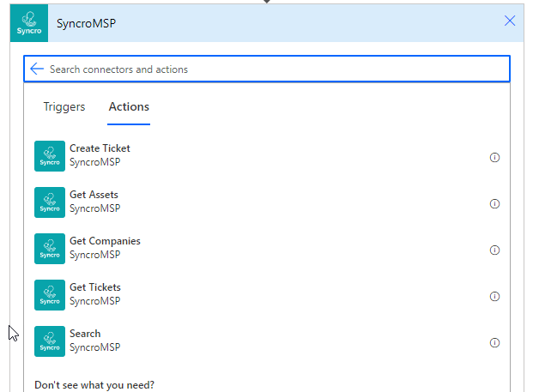Show info for the Get Tickets action
Viewport: 533px width, 392px height.
(x=494, y=297)
